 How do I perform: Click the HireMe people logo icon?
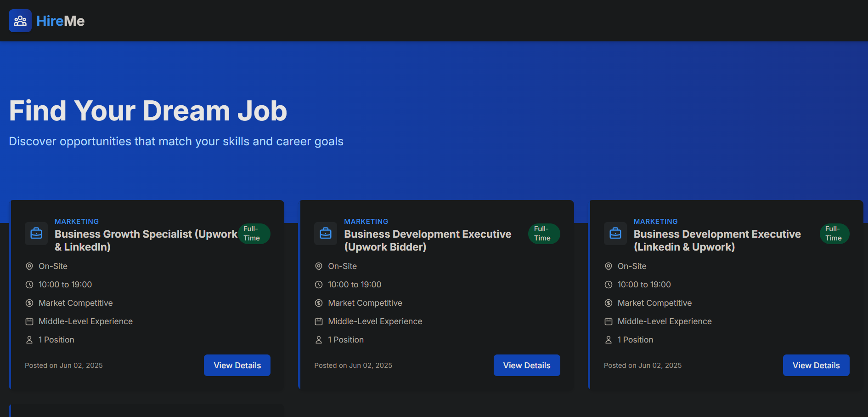(x=20, y=21)
